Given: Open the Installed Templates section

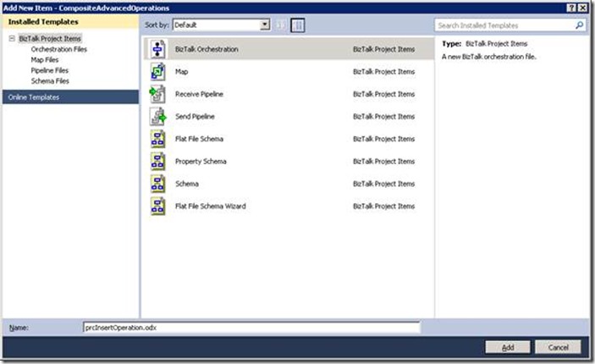Looking at the screenshot, I should (70, 22).
